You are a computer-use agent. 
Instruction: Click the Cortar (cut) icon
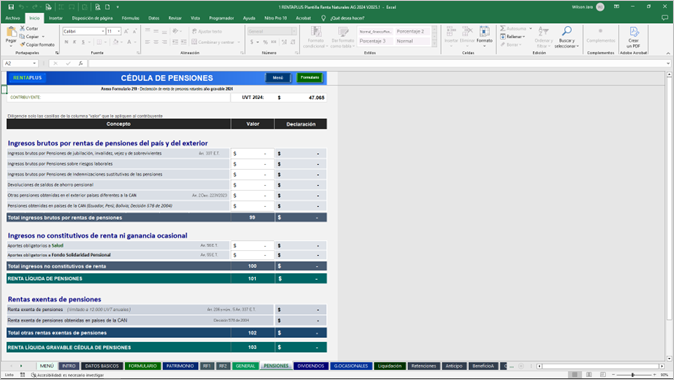click(x=22, y=28)
